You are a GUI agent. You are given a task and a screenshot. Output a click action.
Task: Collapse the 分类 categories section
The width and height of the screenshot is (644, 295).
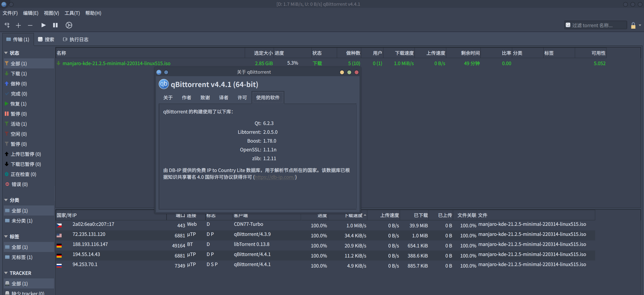tap(6, 200)
